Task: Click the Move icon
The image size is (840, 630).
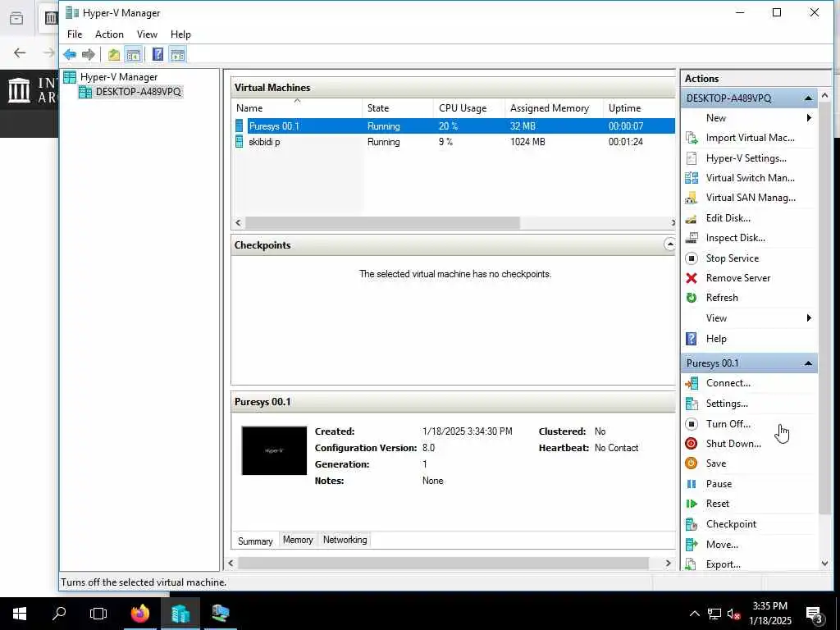Action: click(692, 545)
